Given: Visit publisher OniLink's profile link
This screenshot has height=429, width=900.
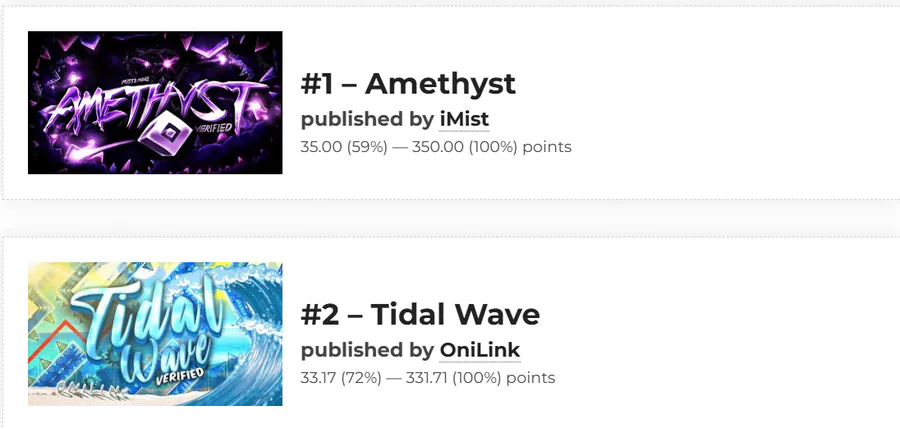Looking at the screenshot, I should click(x=480, y=350).
